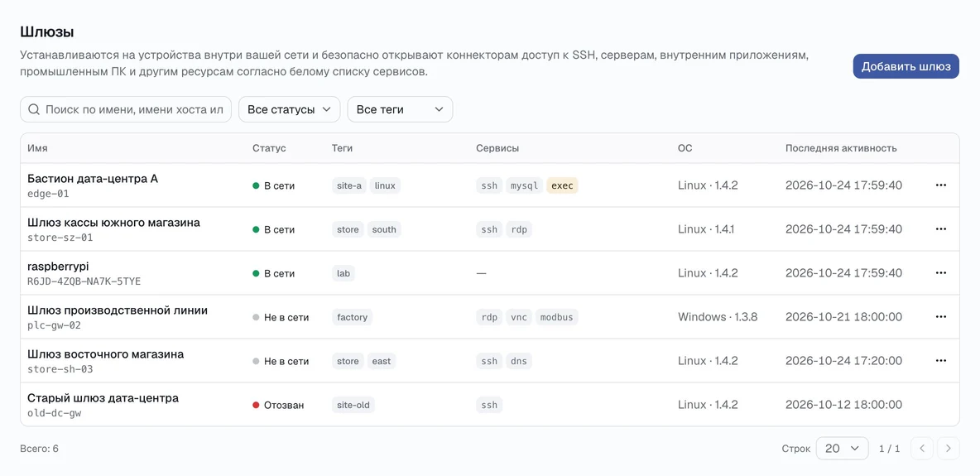Image resolution: width=980 pixels, height=476 pixels.
Task: Click Windows · 1.3.8 OS cell
Action: (718, 316)
